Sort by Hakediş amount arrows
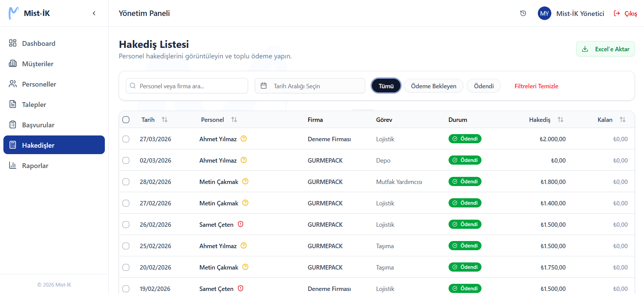This screenshot has width=644, height=294. [560, 120]
